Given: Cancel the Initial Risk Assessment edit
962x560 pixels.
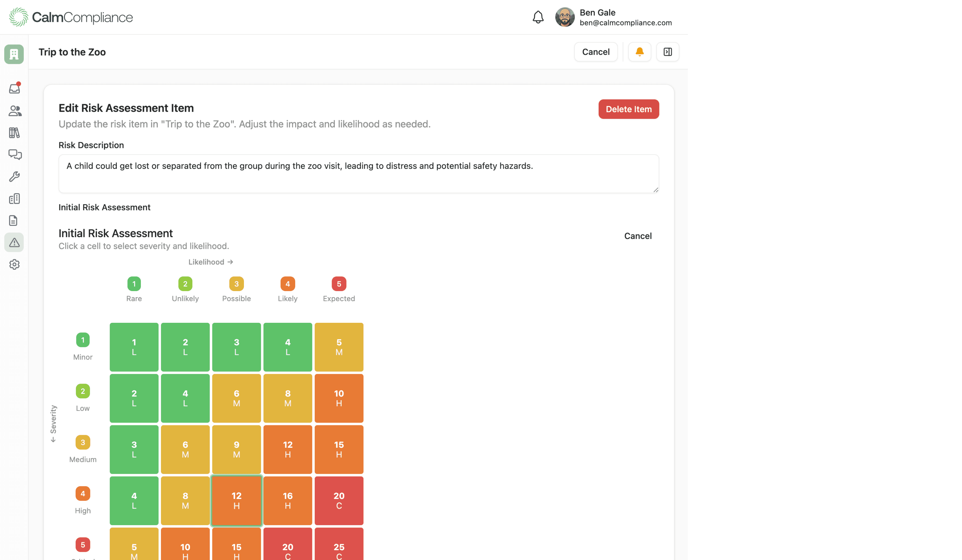Looking at the screenshot, I should [637, 235].
